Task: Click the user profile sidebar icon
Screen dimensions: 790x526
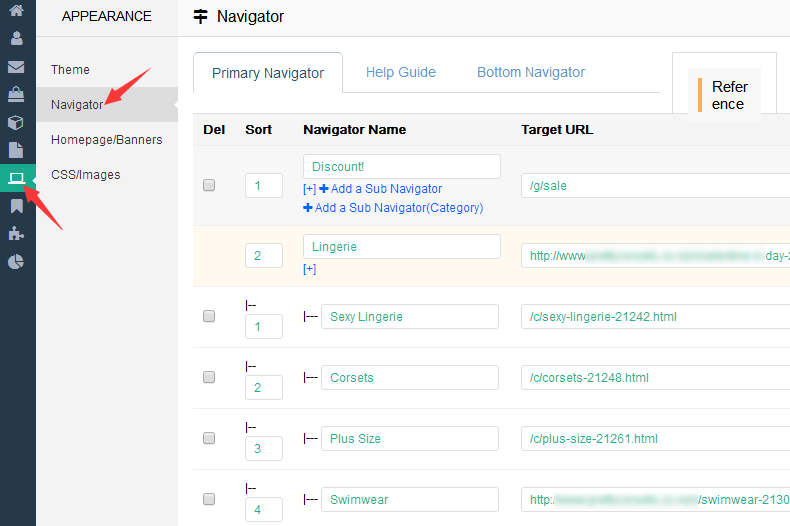Action: tap(16, 39)
